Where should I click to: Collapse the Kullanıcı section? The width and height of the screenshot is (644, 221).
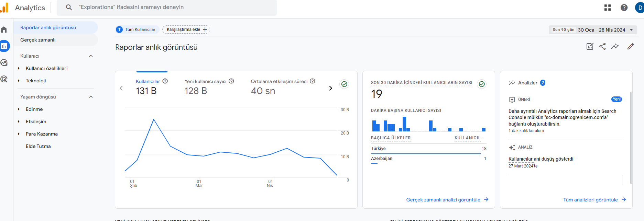(x=91, y=56)
